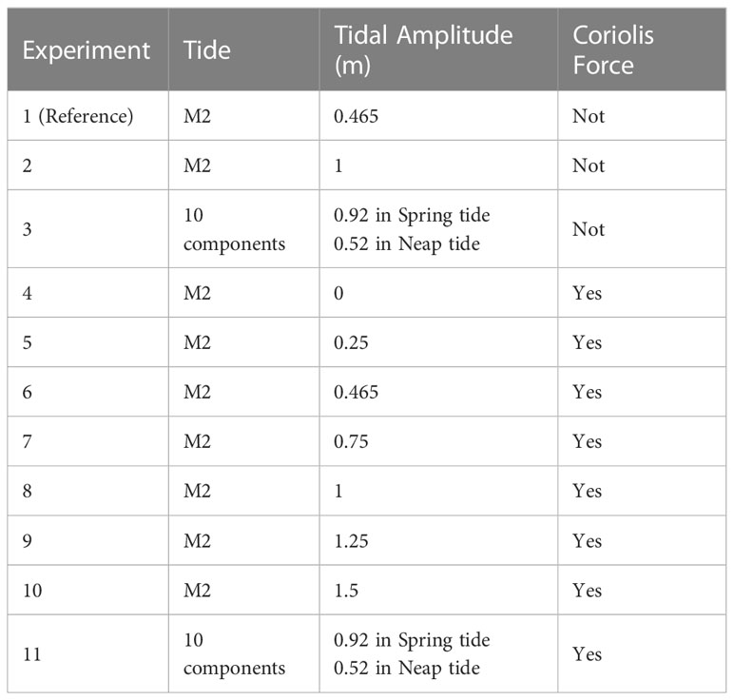Click amplitude 0 in experiment 4
Viewport: 734px width, 700px height.
338,293
